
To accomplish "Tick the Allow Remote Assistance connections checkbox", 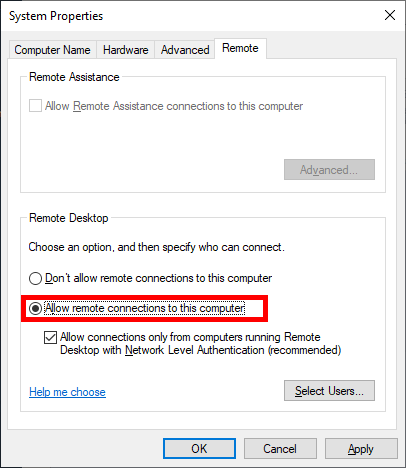I will tap(35, 106).
